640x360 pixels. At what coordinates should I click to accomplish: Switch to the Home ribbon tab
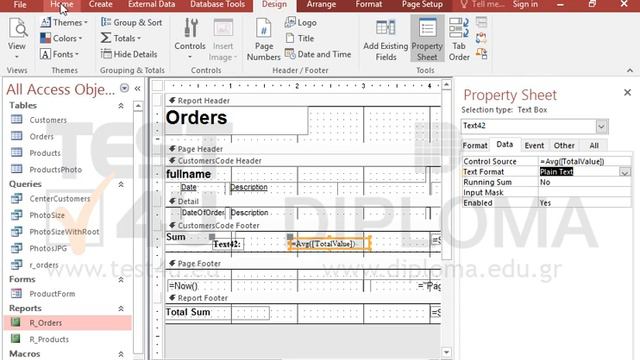point(62,4)
